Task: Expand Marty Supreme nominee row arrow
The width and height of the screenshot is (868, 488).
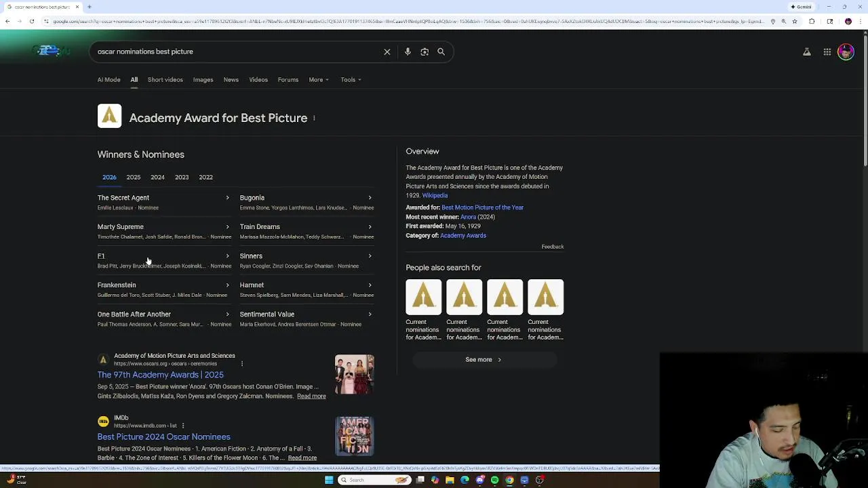Action: tap(227, 227)
